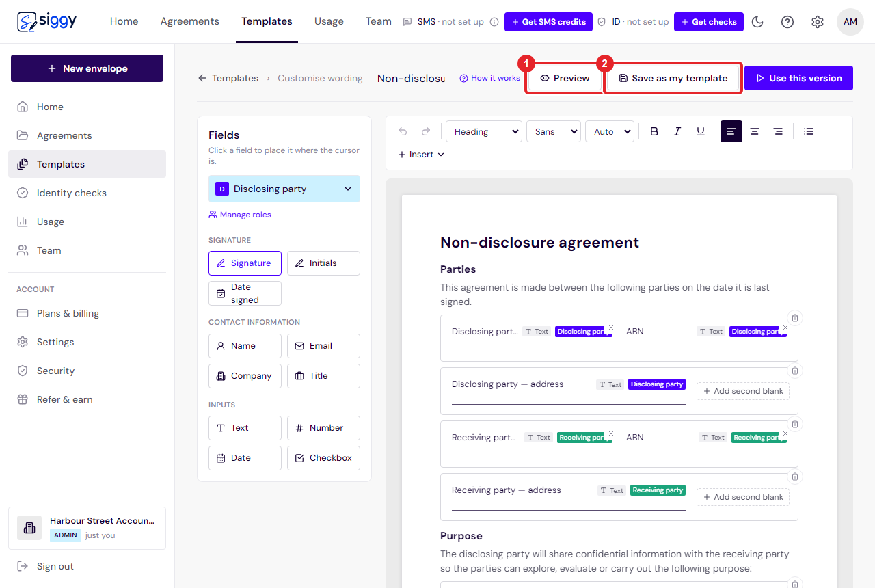This screenshot has width=875, height=588.
Task: Open settings gear in top bar
Action: (818, 22)
